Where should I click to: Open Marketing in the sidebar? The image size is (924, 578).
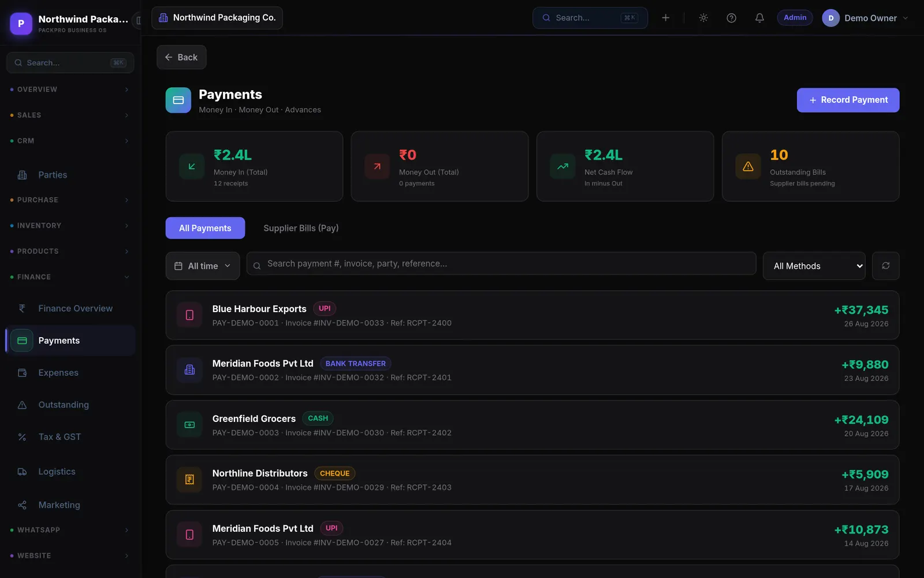(x=70, y=505)
